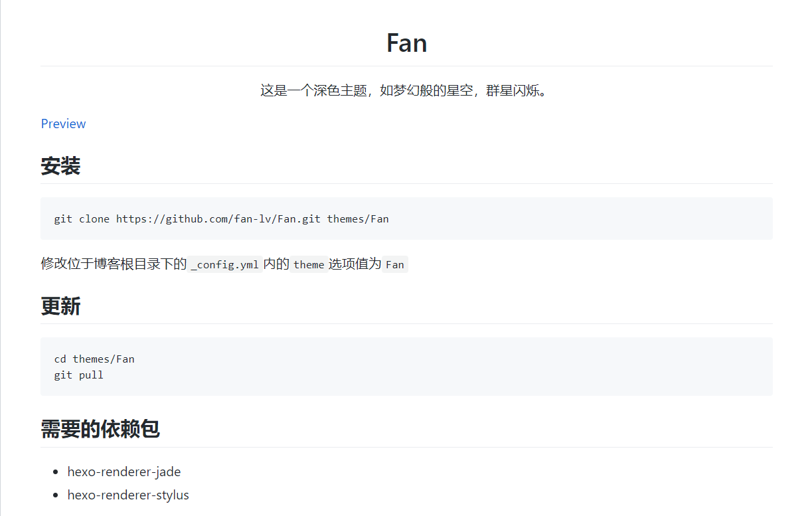Select the GitHub URL inside the clone command

click(x=218, y=218)
